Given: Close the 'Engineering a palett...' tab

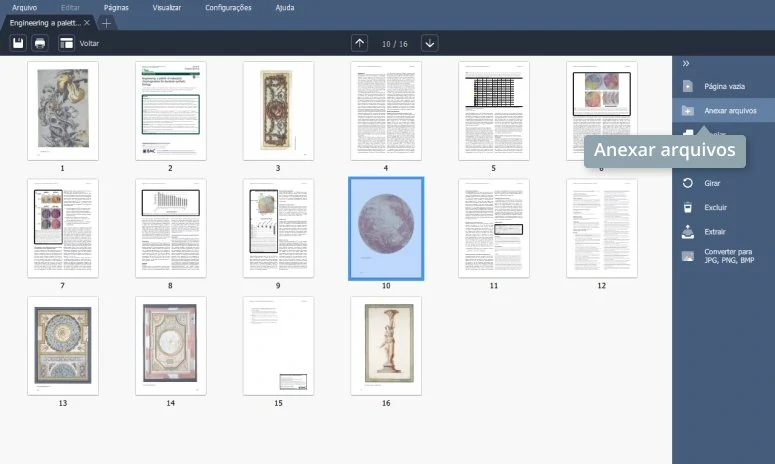Looking at the screenshot, I should (87, 22).
